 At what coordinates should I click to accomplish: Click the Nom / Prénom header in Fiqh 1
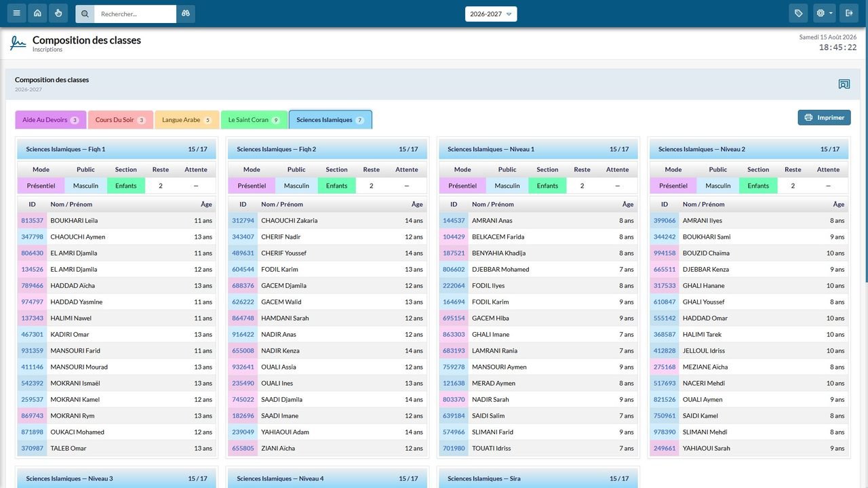tap(71, 204)
